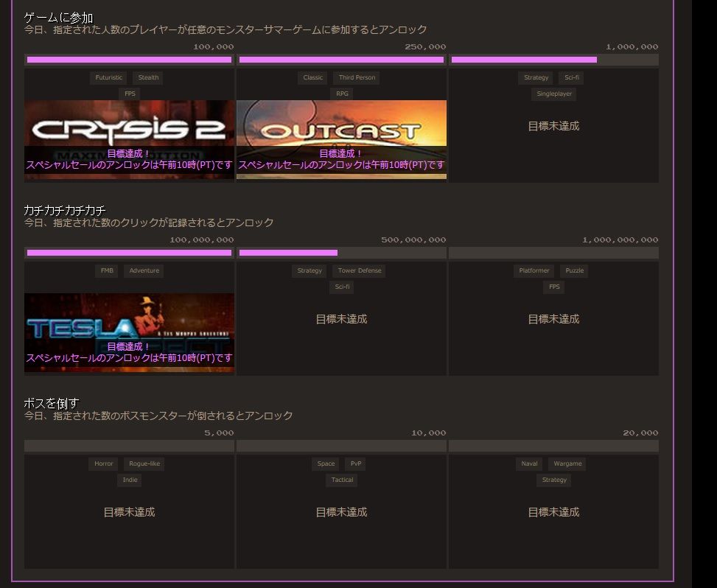This screenshot has height=588, width=717.
Task: Select the Puzzle tag
Action: (574, 270)
